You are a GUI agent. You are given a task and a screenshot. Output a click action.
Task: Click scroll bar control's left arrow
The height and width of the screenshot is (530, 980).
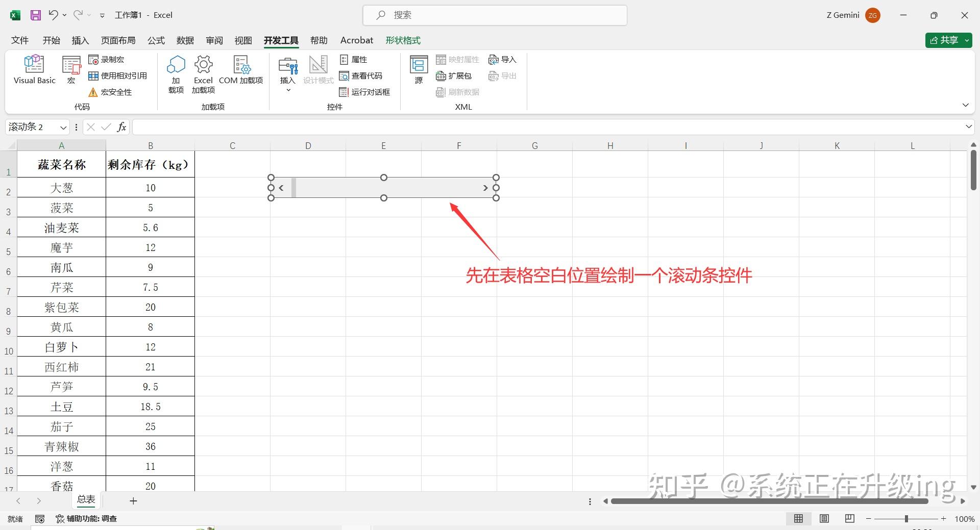click(x=281, y=188)
